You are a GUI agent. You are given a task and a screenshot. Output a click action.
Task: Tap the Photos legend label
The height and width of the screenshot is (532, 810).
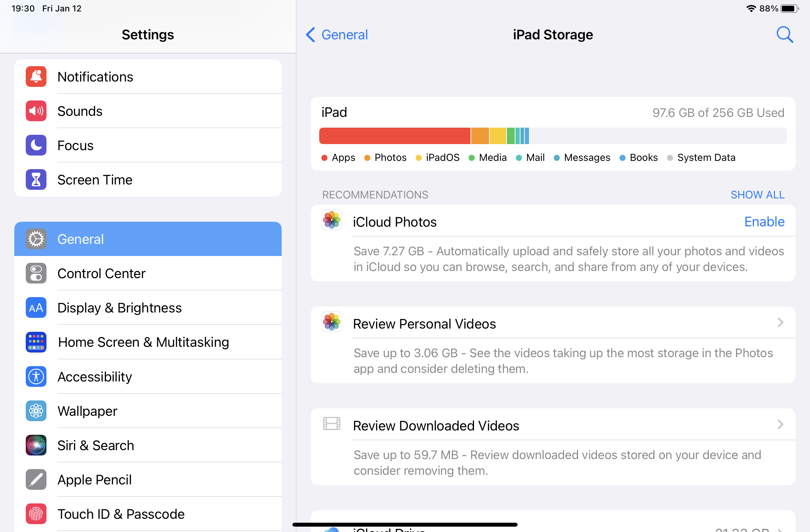tap(390, 158)
